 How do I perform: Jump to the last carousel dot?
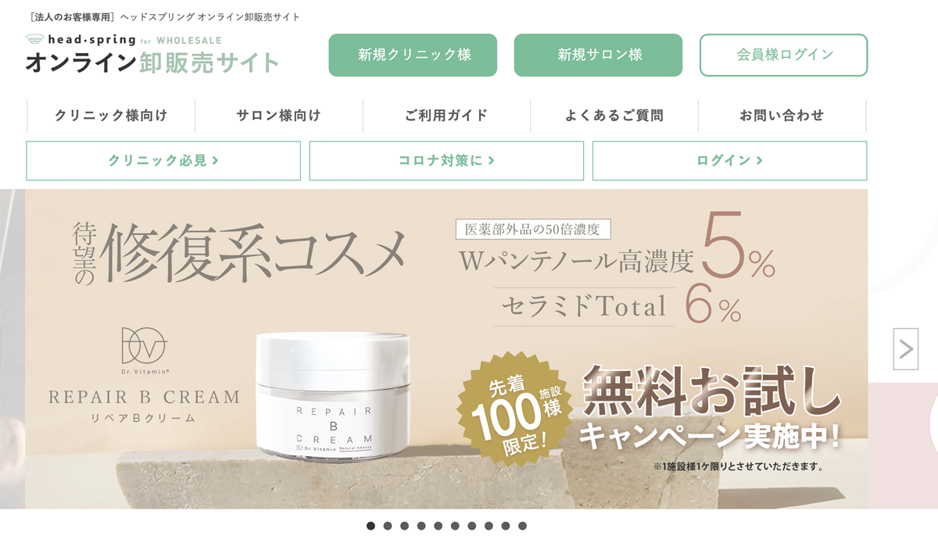[x=522, y=526]
